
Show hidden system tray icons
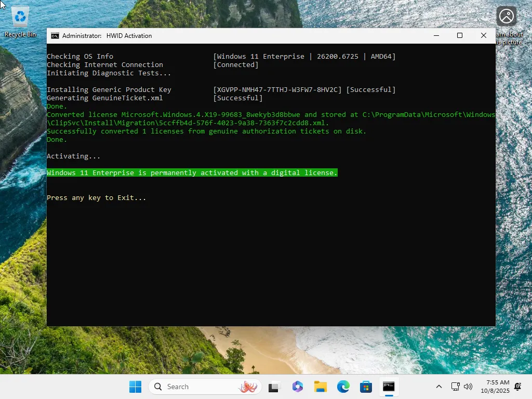(438, 387)
